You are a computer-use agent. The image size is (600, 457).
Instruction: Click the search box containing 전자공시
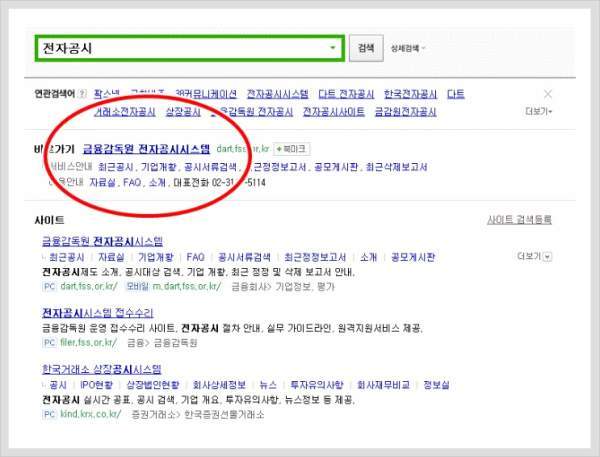point(189,48)
